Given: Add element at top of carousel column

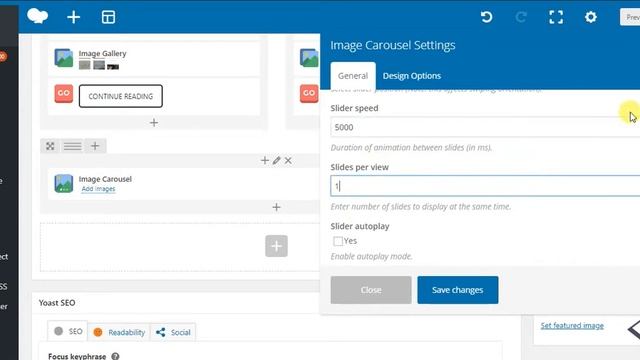Looking at the screenshot, I should 264,160.
